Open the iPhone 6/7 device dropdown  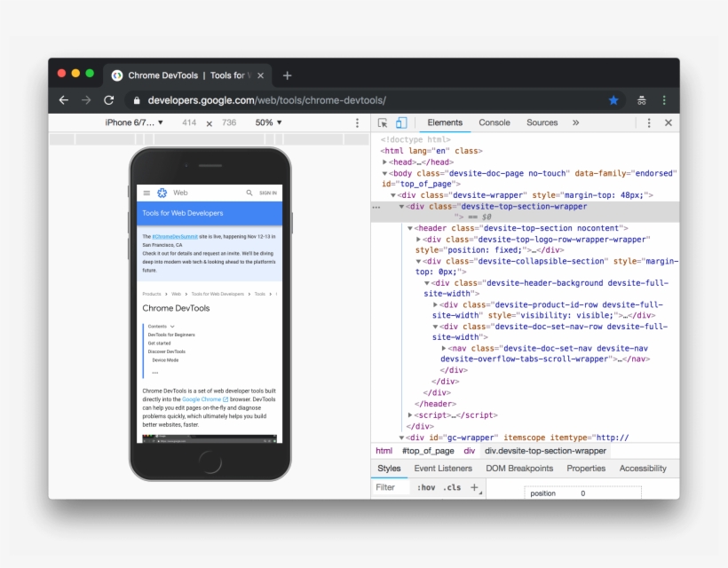(134, 123)
